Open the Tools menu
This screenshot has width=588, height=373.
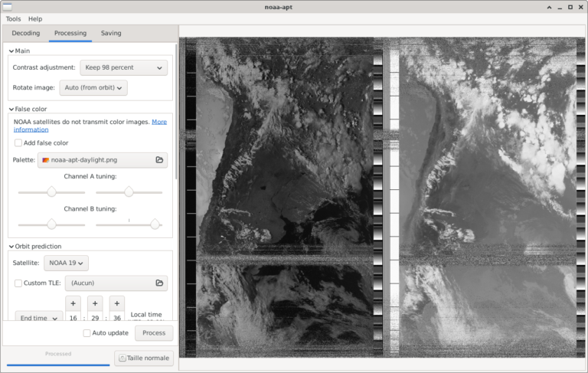(13, 18)
